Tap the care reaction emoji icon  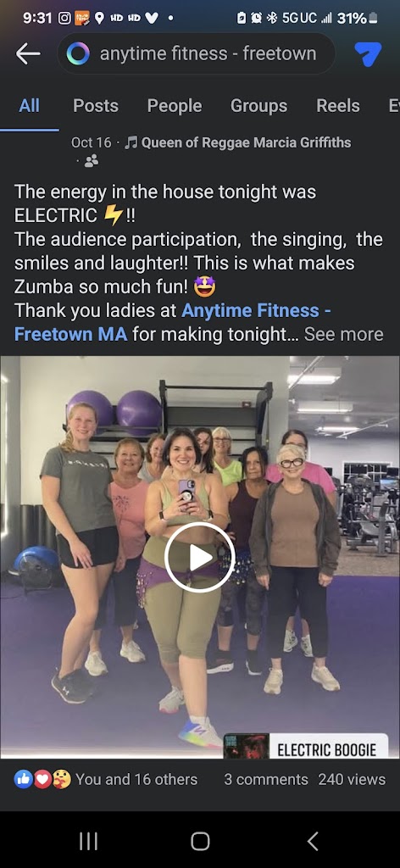pos(61,780)
